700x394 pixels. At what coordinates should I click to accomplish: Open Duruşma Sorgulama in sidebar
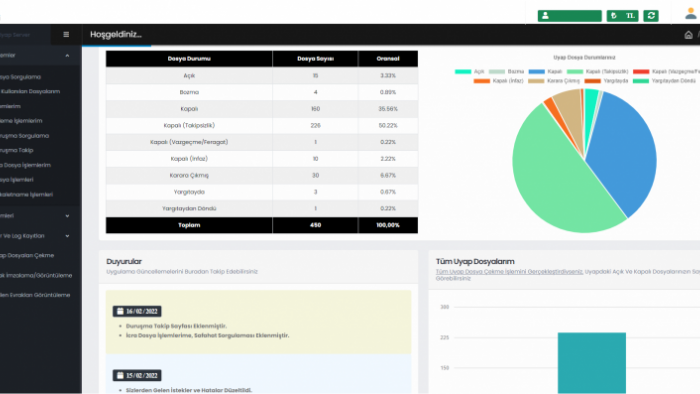click(24, 136)
